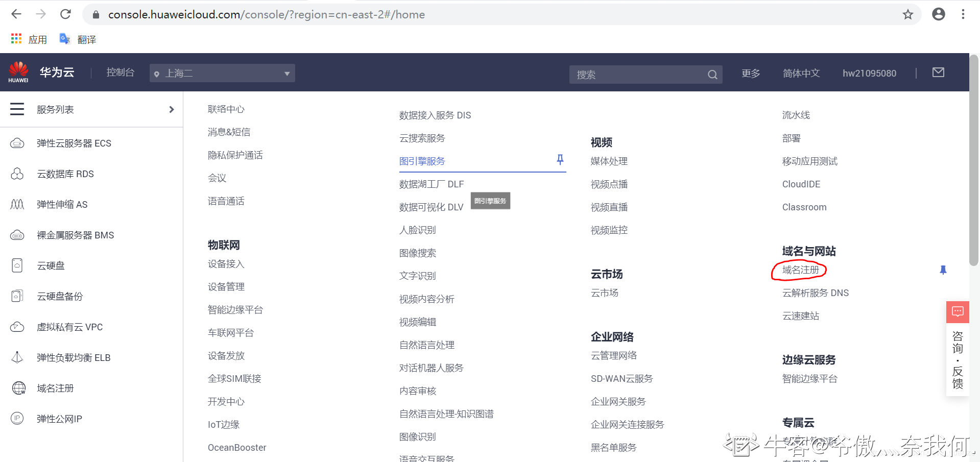
Task: Open the mail envelope icon
Action: tap(938, 72)
